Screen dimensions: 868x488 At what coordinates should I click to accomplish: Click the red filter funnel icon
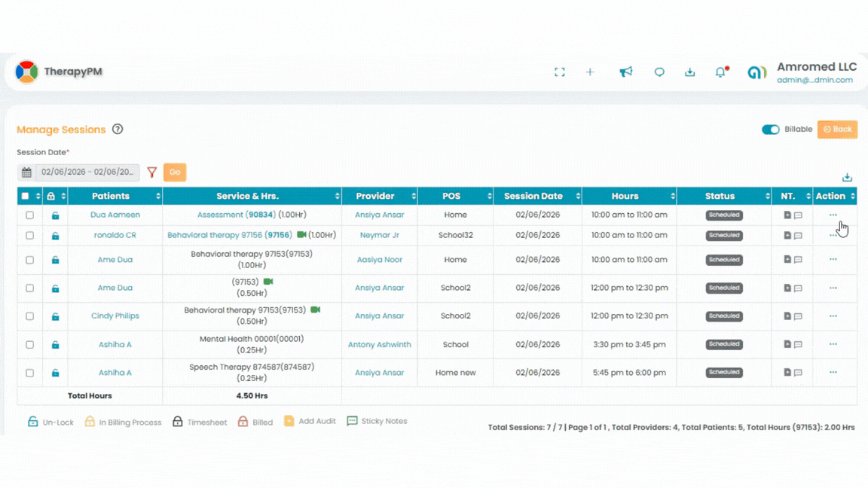(x=151, y=172)
